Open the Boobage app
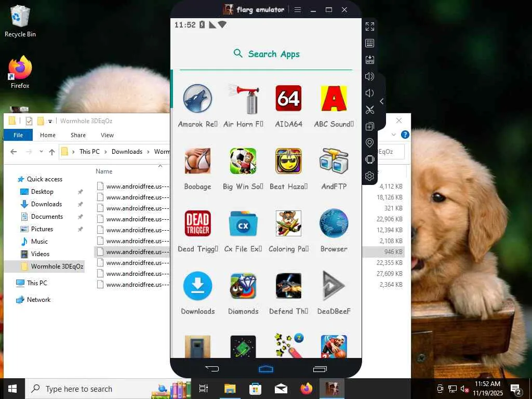The height and width of the screenshot is (399, 532). pos(198,161)
